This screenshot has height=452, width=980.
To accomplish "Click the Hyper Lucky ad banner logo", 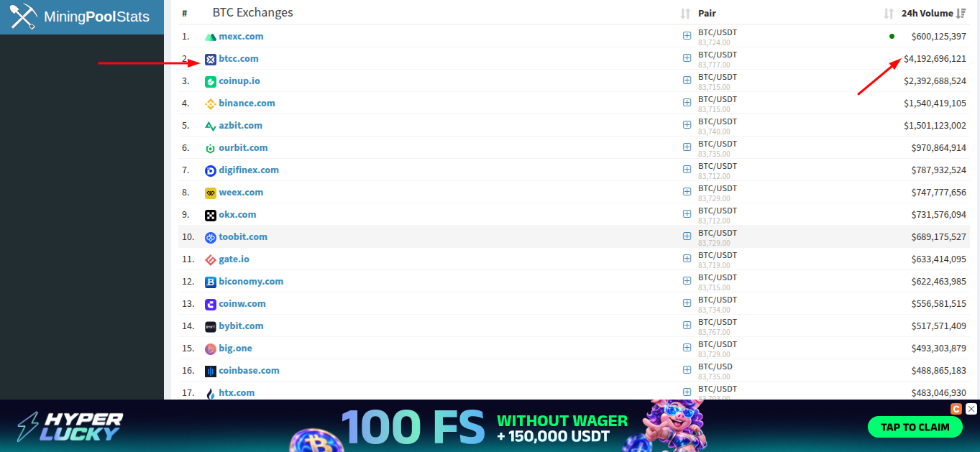I will (x=70, y=426).
